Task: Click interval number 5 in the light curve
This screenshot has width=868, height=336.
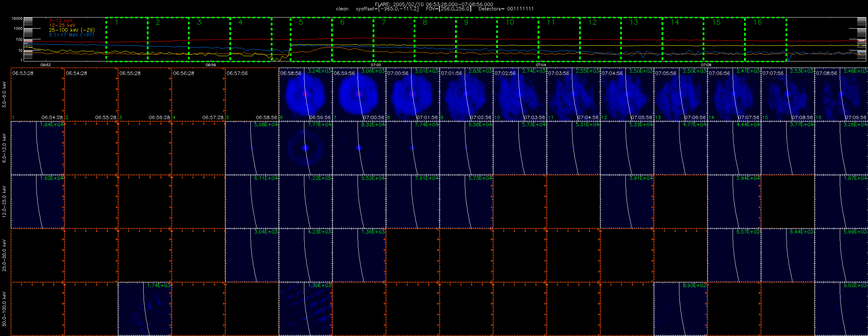Action: [x=301, y=23]
